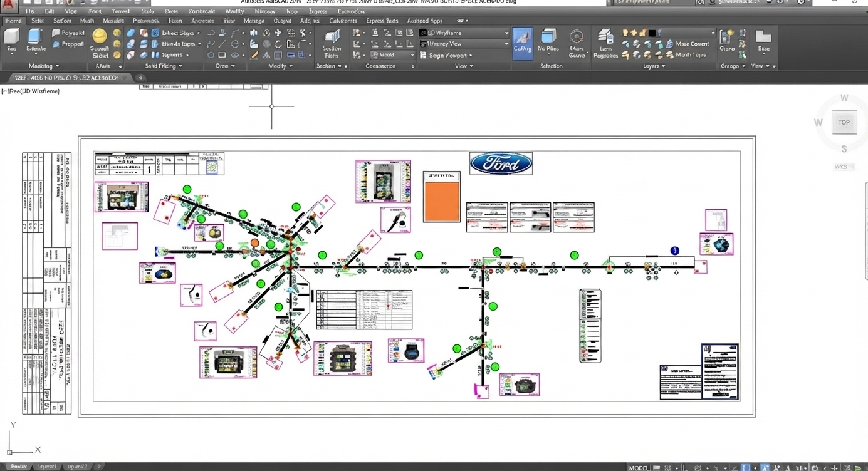Toggle the Culling selection button

click(522, 43)
